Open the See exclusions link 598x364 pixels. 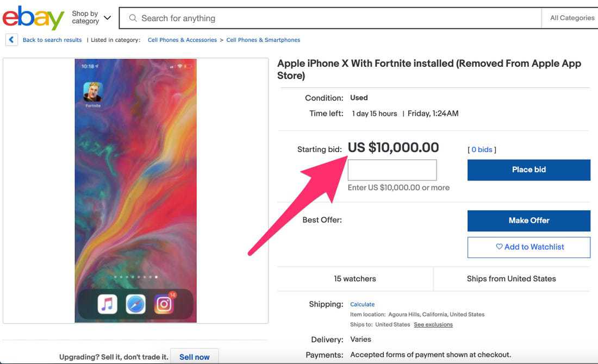click(433, 324)
